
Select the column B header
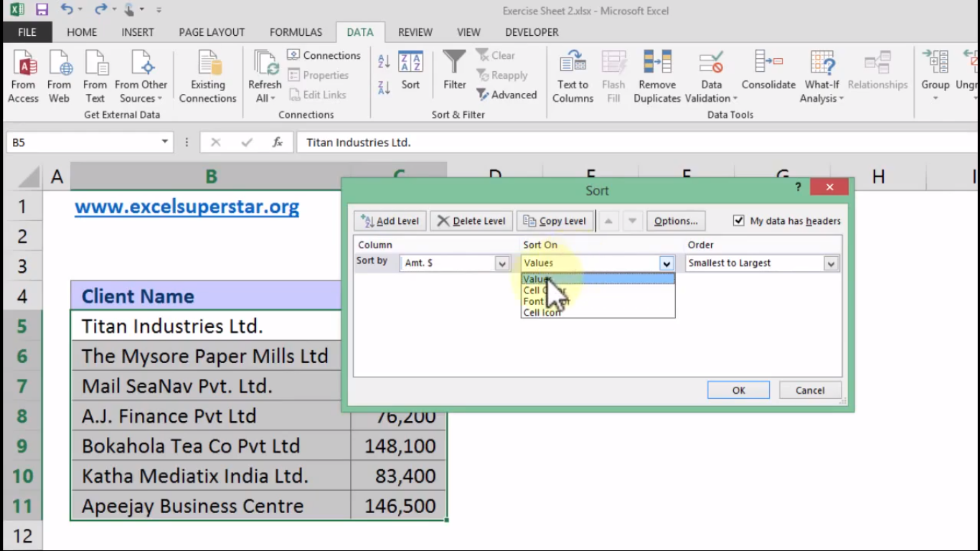click(x=211, y=176)
